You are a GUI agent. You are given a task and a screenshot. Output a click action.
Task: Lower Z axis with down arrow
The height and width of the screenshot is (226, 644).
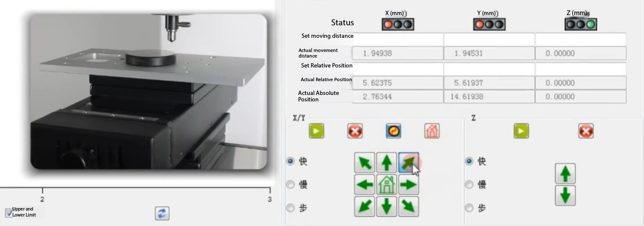tap(565, 195)
